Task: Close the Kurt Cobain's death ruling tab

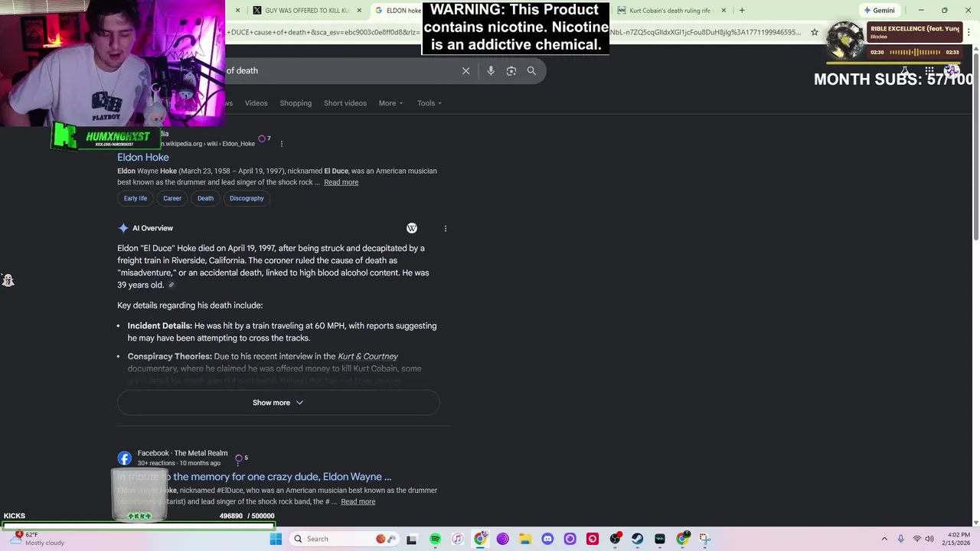Action: coord(722,11)
